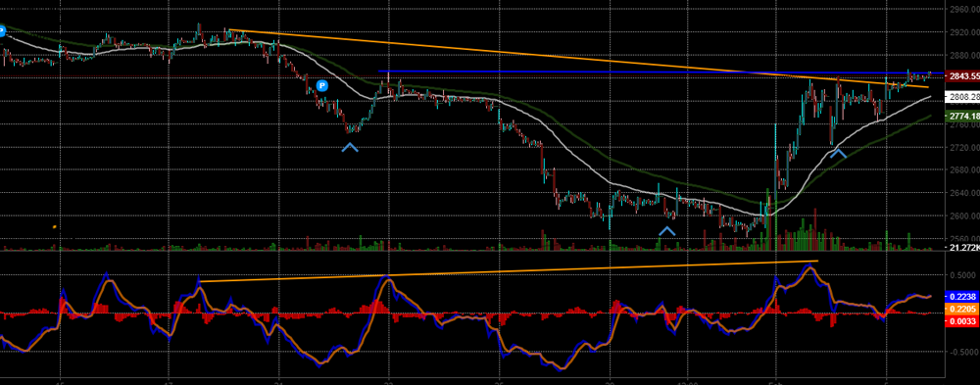Click the volume value label 21.272K

[963, 248]
